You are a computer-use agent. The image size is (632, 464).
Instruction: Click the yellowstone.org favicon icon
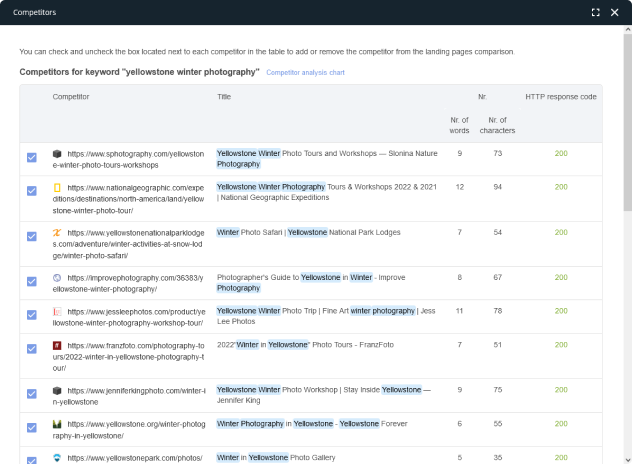point(57,424)
